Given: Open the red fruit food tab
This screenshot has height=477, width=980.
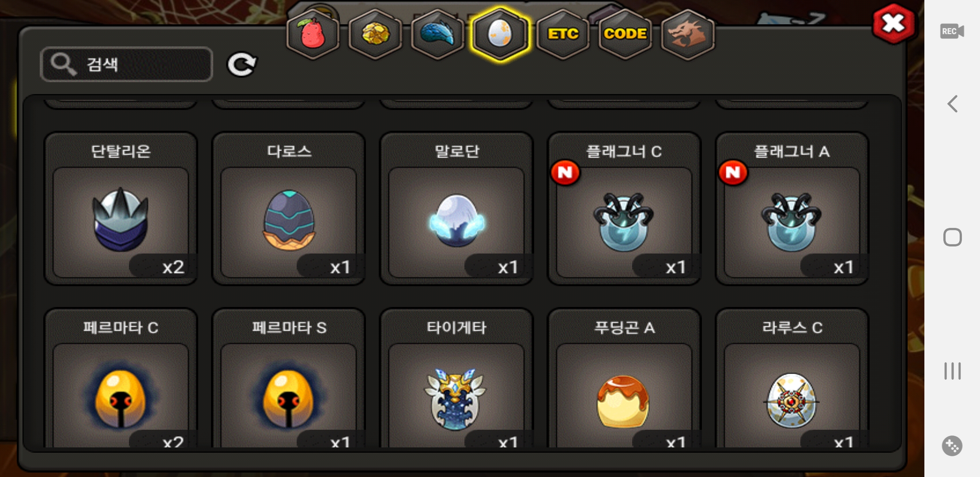Looking at the screenshot, I should [313, 34].
